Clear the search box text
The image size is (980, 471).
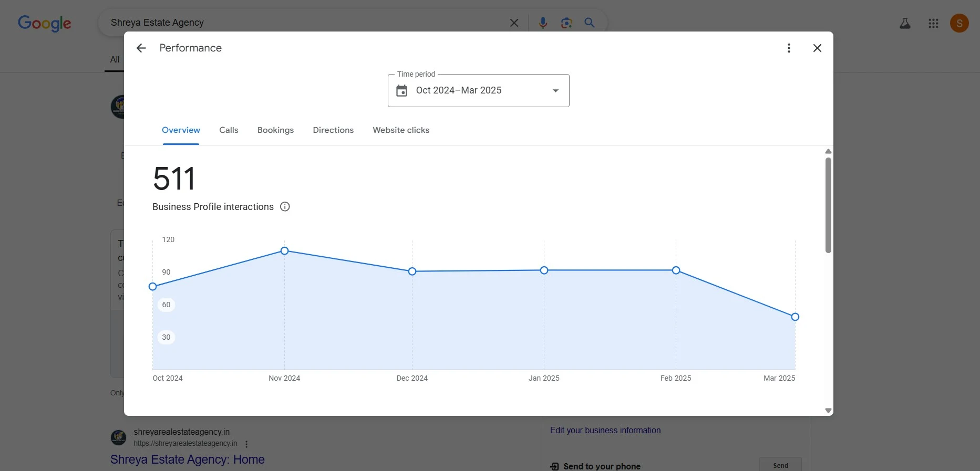click(514, 23)
